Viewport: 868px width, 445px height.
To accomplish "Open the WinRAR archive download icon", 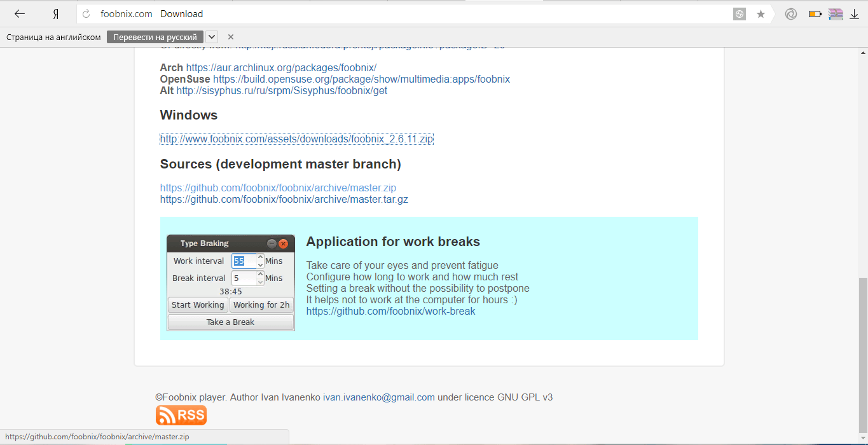I will click(x=836, y=14).
